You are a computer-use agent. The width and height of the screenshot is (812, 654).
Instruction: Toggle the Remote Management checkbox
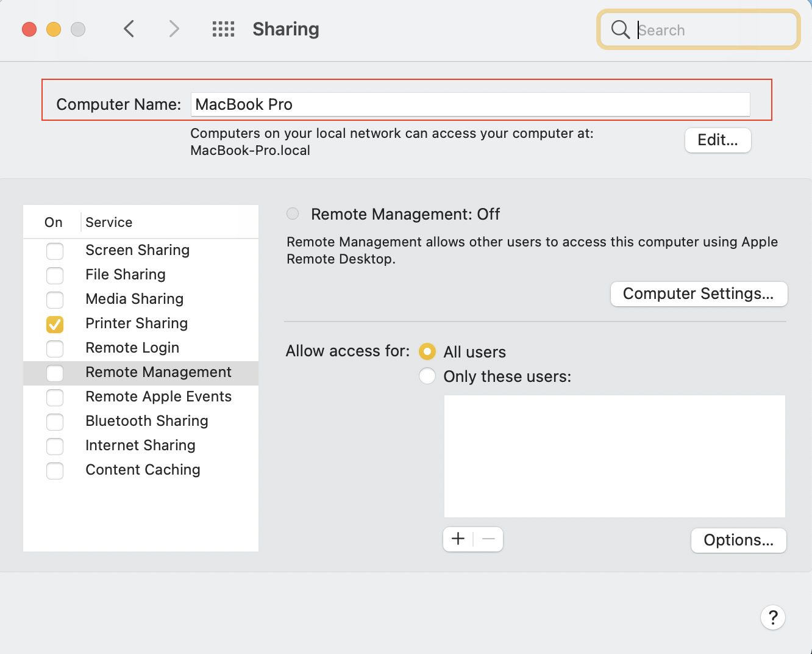click(x=55, y=373)
